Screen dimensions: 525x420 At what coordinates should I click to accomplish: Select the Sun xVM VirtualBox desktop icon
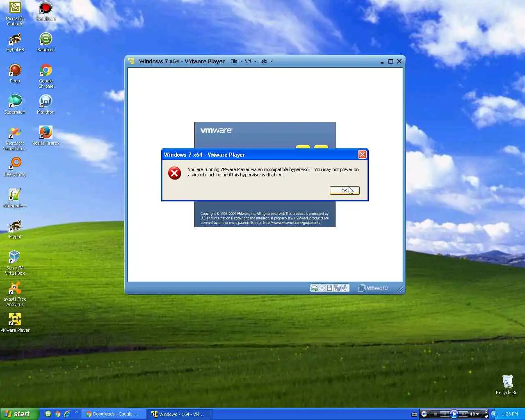point(15,263)
